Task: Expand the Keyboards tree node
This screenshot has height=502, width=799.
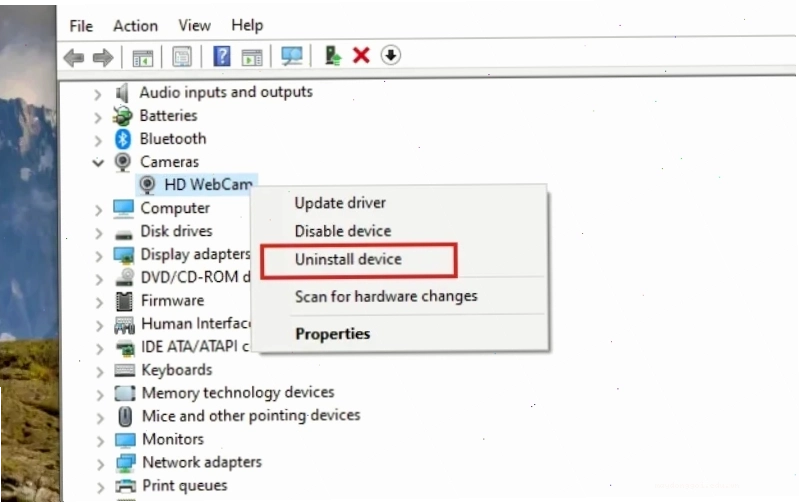Action: tap(100, 372)
